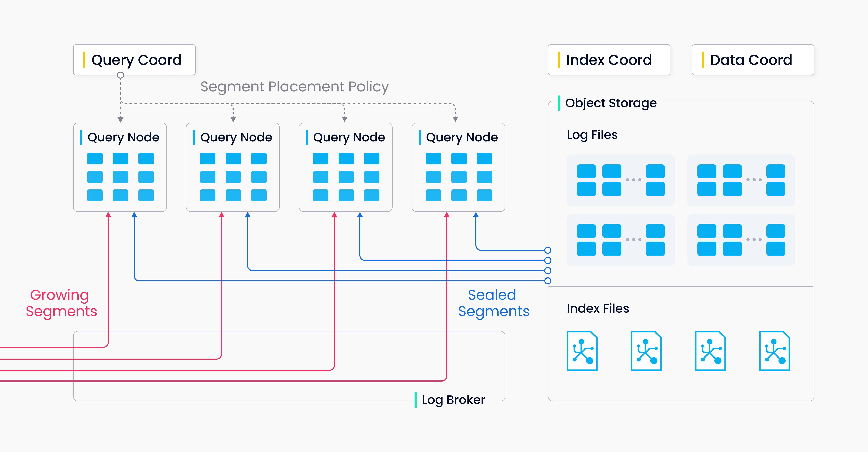Click the last index file icon
The height and width of the screenshot is (452, 868).
[x=774, y=351]
